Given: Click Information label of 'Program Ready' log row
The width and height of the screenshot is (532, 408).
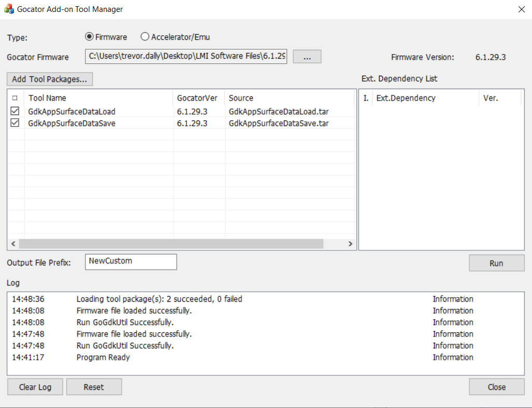Looking at the screenshot, I should point(453,357).
